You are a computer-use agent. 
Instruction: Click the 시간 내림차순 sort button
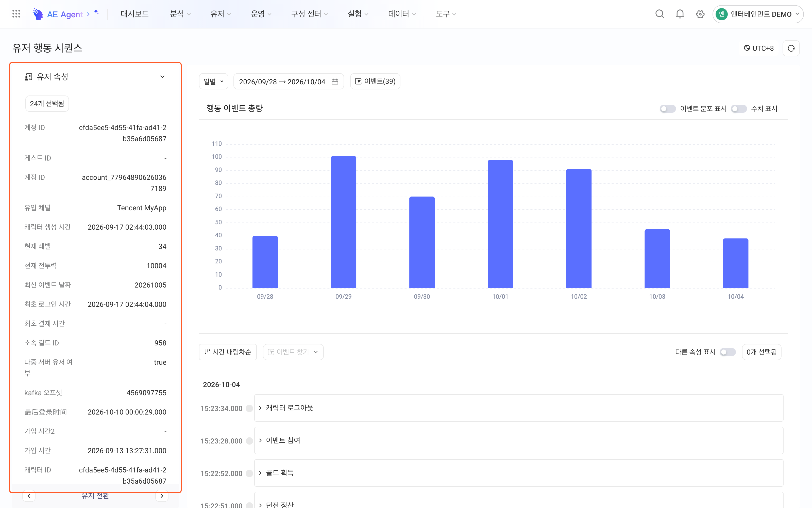tap(228, 352)
